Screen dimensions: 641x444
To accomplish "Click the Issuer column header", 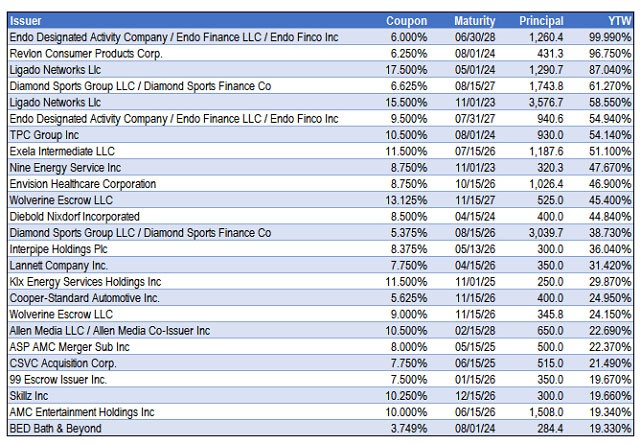I will coord(25,21).
